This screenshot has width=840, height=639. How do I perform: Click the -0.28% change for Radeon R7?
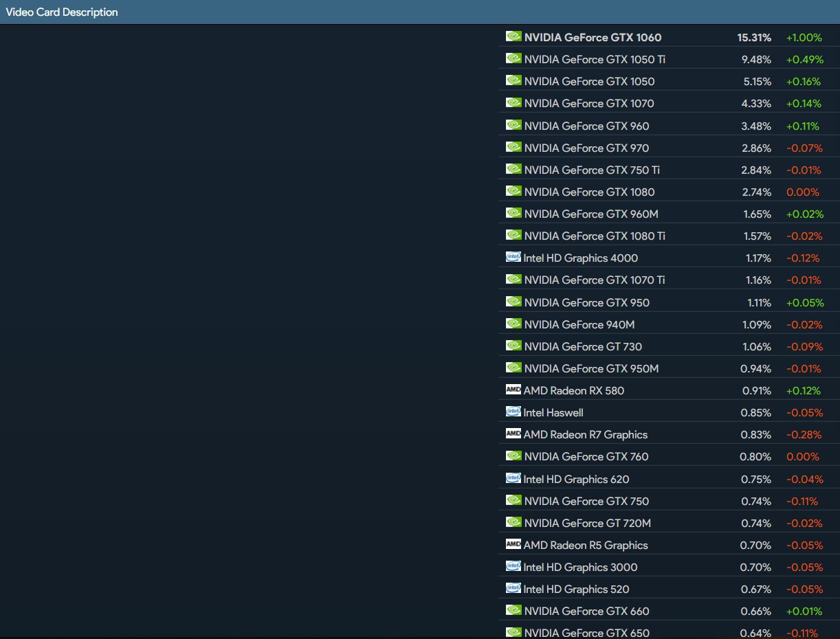coord(804,434)
